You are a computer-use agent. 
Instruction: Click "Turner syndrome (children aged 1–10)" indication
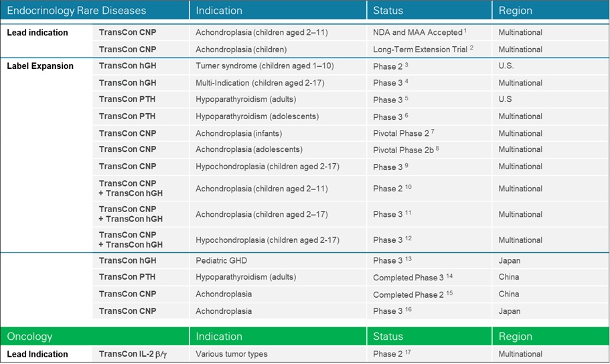click(264, 66)
